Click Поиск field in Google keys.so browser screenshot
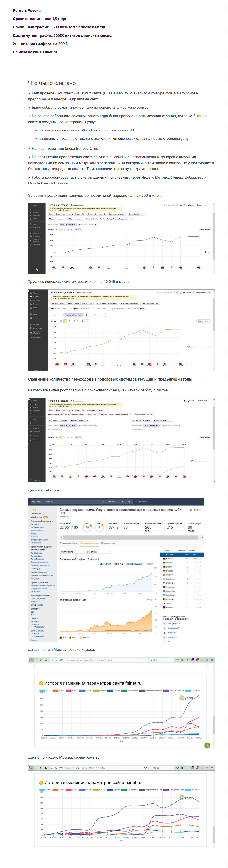 click(161, 660)
